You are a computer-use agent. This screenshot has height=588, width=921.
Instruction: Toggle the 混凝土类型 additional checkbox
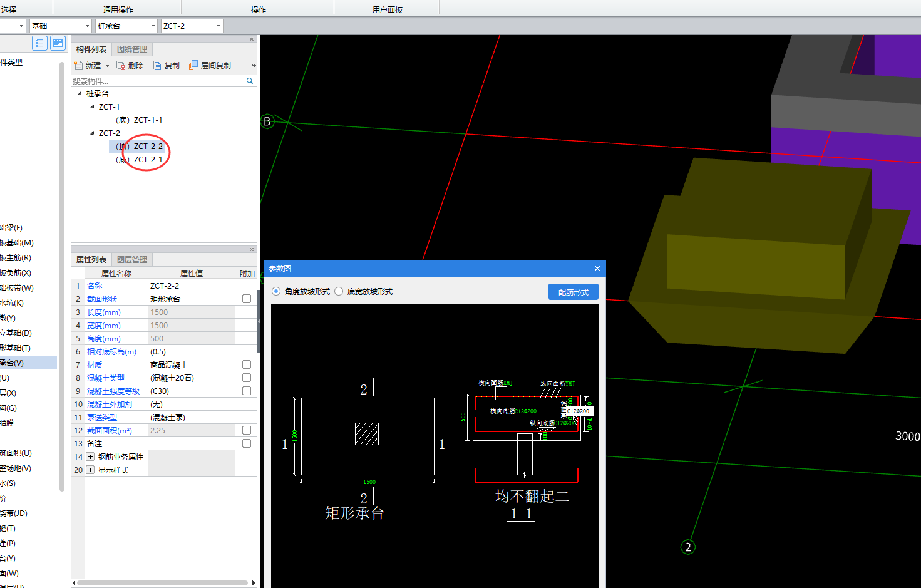point(247,378)
